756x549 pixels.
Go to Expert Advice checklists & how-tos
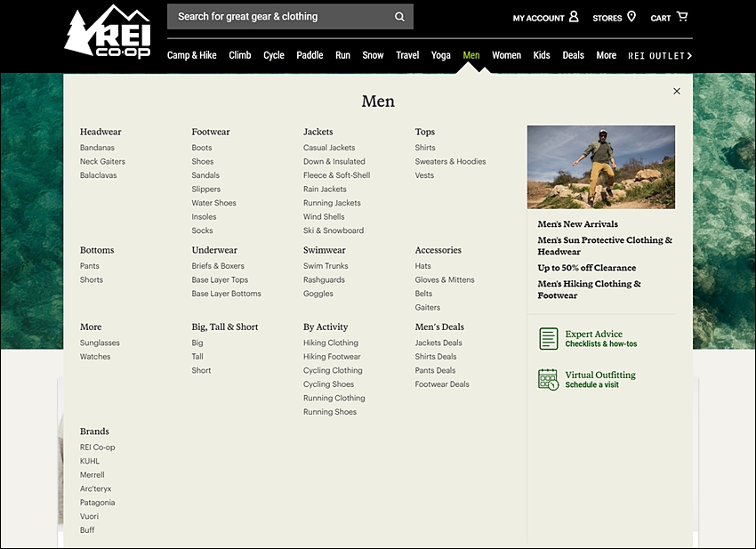point(600,338)
